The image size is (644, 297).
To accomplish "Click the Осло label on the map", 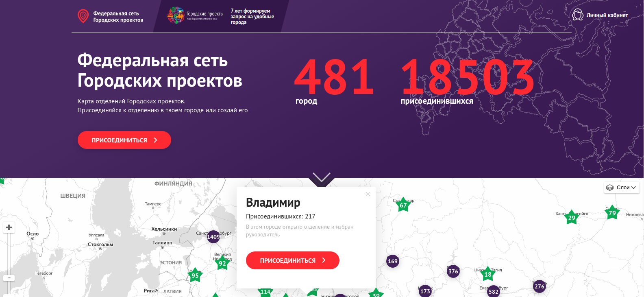I will coord(33,234).
